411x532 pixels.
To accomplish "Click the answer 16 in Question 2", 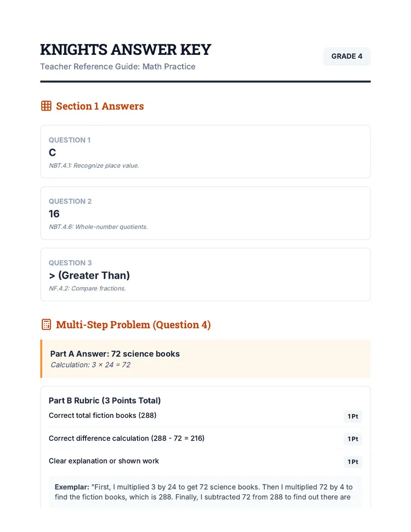I will click(54, 213).
